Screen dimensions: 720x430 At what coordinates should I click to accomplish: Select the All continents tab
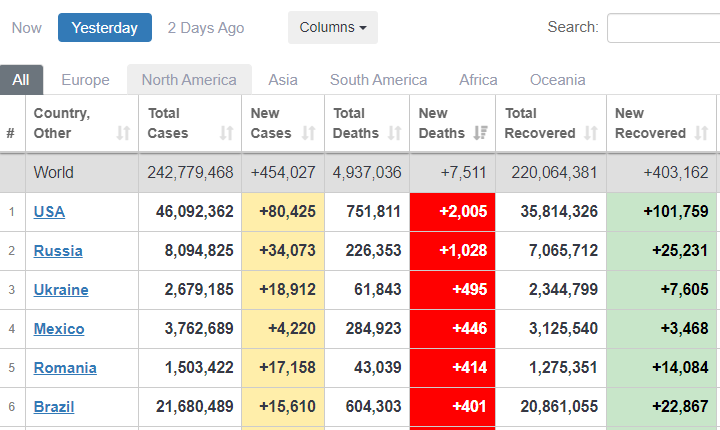[x=21, y=80]
